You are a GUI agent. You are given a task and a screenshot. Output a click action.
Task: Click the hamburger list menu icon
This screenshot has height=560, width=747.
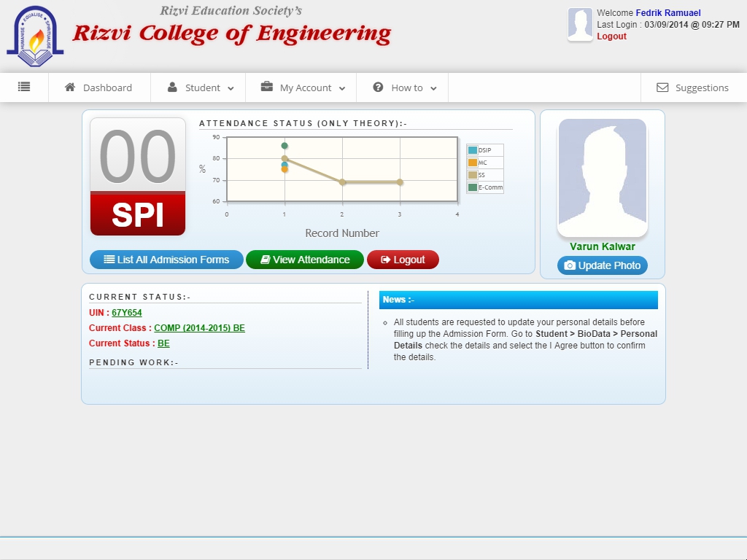(24, 87)
